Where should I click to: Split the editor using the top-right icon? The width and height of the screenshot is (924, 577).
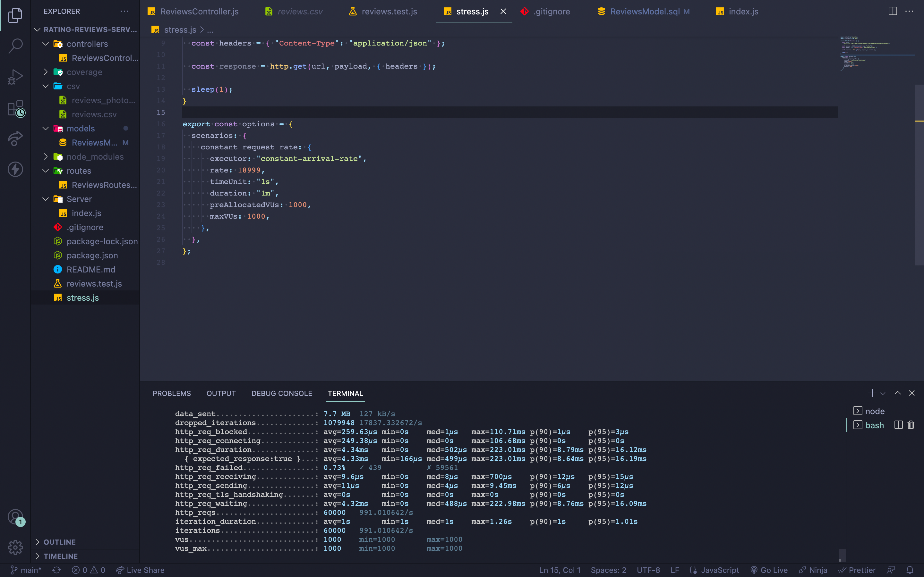[x=893, y=12]
